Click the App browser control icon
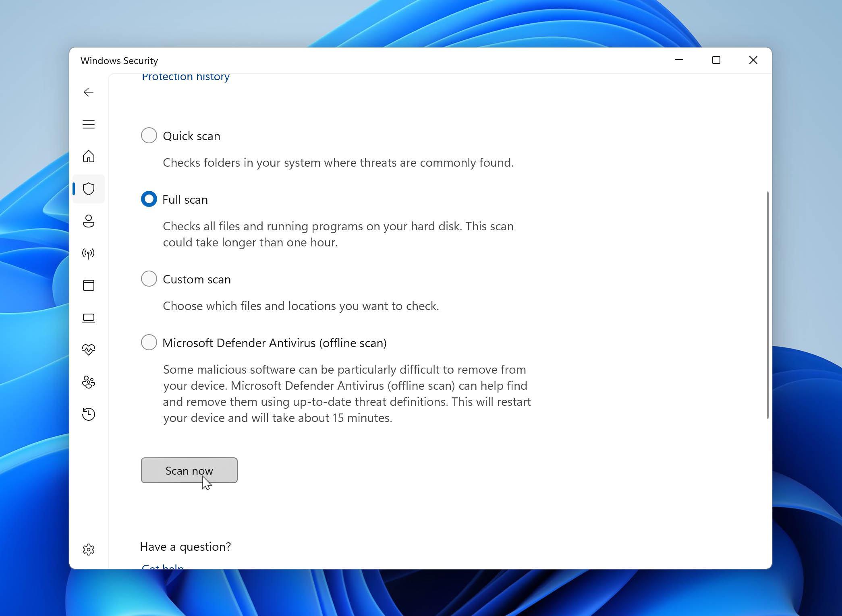The image size is (842, 616). [89, 285]
